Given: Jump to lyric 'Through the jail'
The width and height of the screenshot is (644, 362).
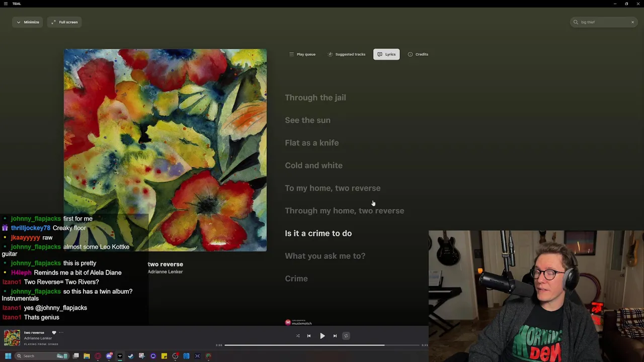Looking at the screenshot, I should click(315, 98).
